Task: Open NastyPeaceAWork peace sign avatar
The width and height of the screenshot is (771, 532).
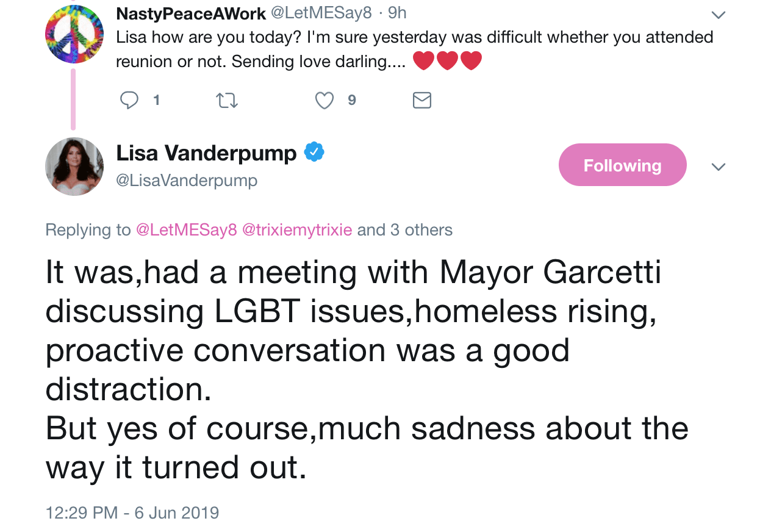Action: click(74, 34)
